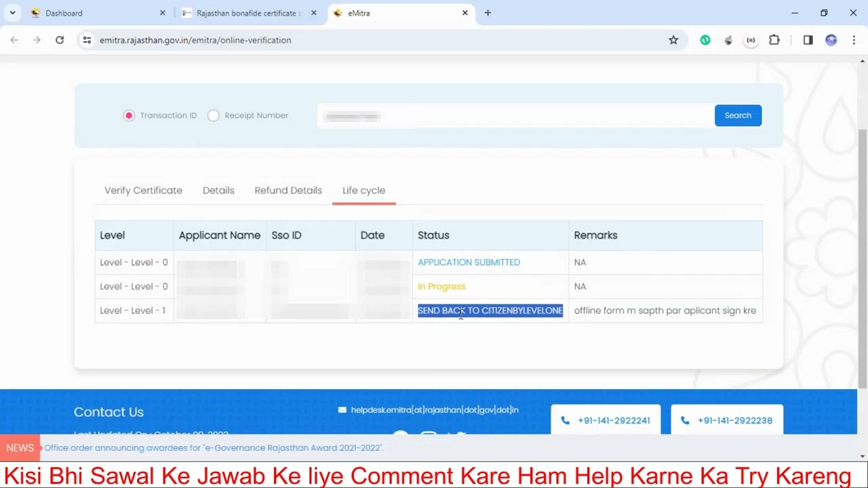Click the phone icon beside +91-141-2922241
Viewport: 868px width, 488px height.
pyautogui.click(x=565, y=421)
